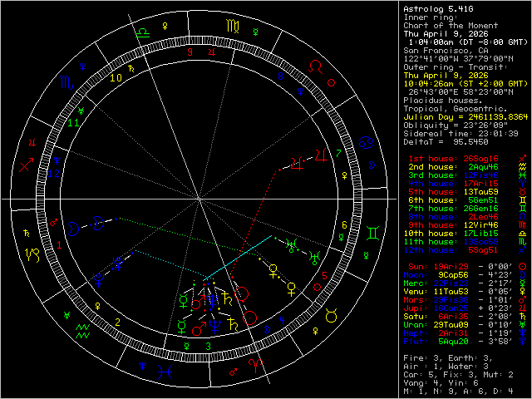Click the Leo glyph on the zodiac ring
The height and width of the screenshot is (399, 532).
[317, 65]
